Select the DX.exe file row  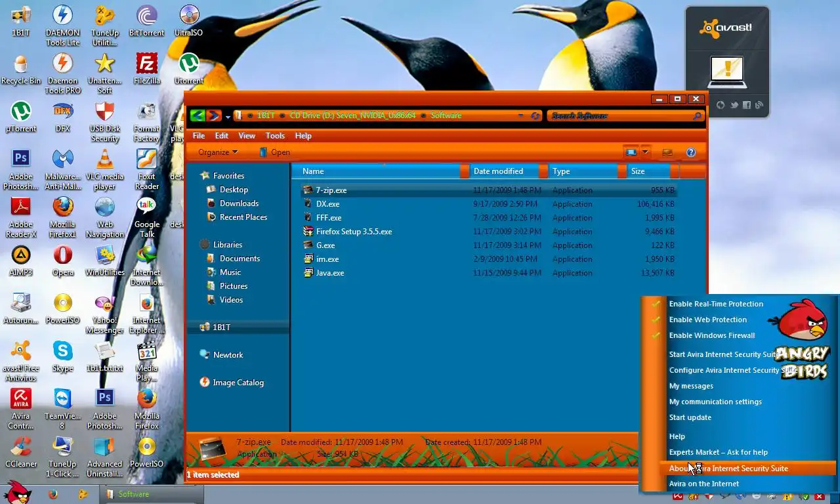click(489, 204)
